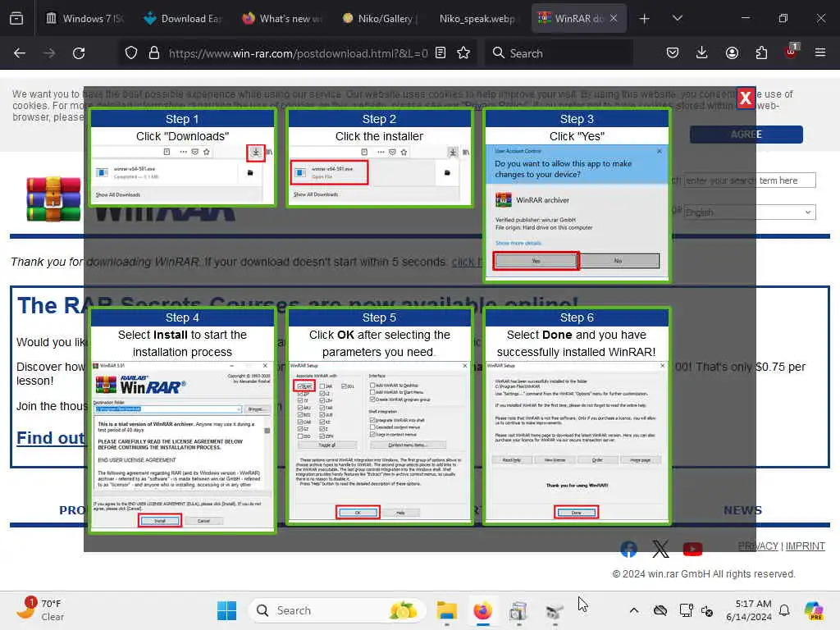Open File Explorer from taskbar
The width and height of the screenshot is (840, 630).
click(446, 610)
